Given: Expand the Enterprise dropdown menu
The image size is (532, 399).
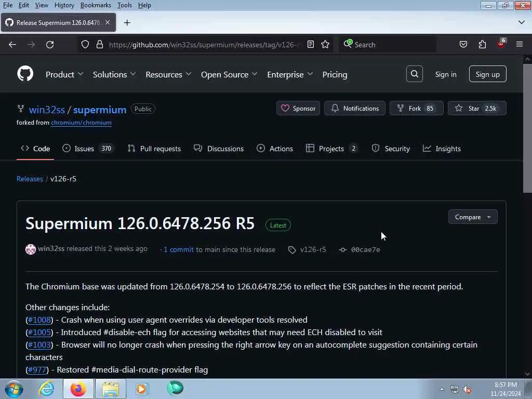Looking at the screenshot, I should coord(290,74).
